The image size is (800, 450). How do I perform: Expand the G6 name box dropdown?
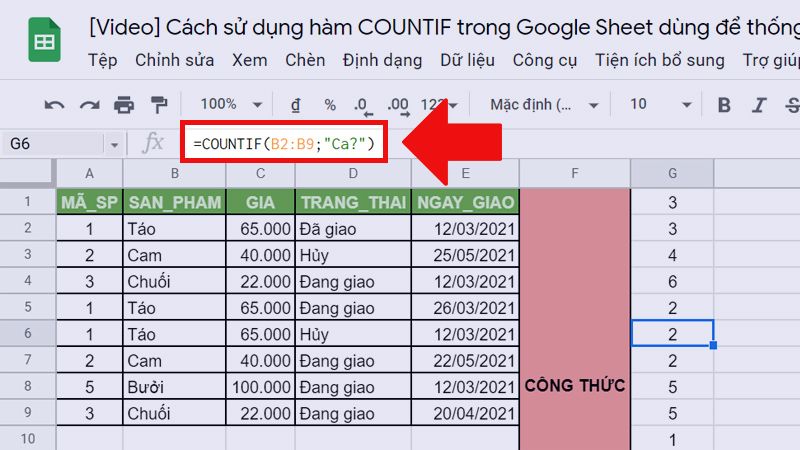click(114, 144)
